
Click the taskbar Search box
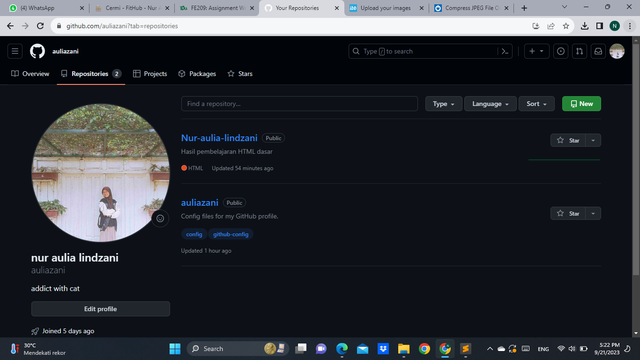pyautogui.click(x=238, y=349)
